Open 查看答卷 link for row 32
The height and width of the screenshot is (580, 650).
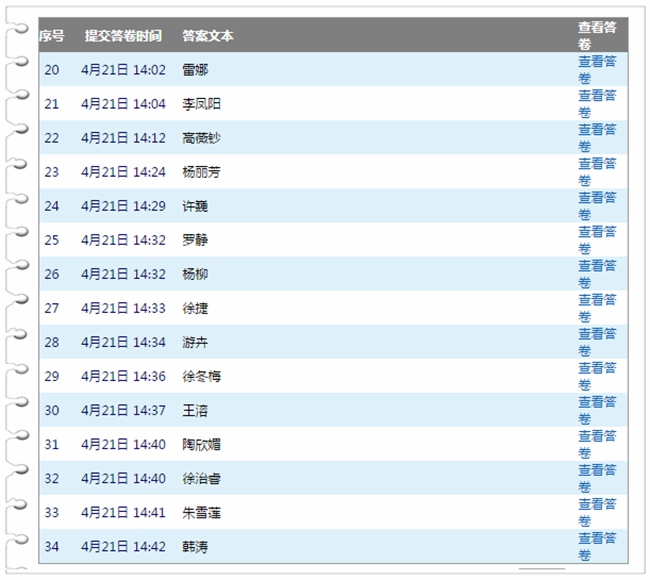[x=597, y=478]
